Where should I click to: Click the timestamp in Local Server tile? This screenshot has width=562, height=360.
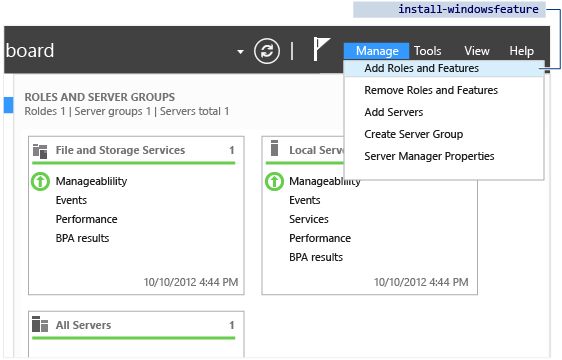(x=421, y=282)
